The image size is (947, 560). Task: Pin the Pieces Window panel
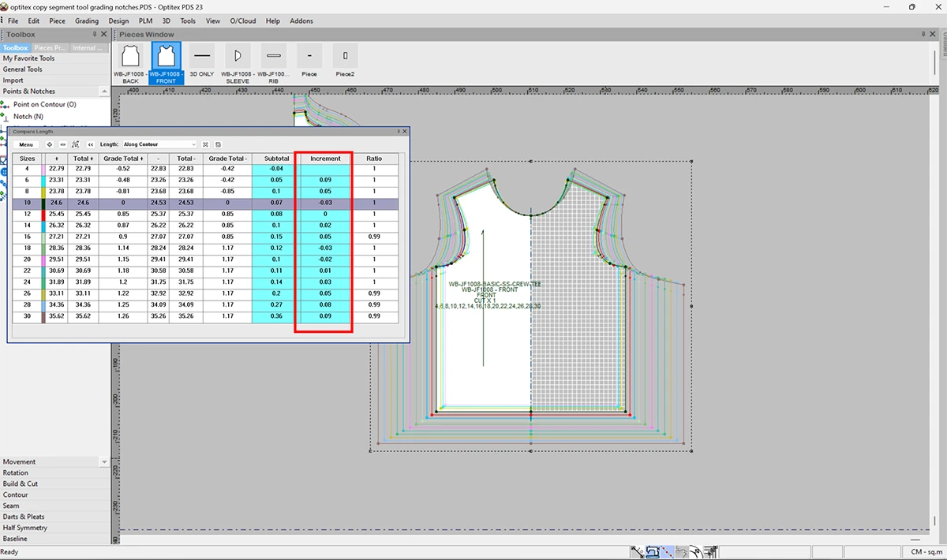[x=923, y=35]
